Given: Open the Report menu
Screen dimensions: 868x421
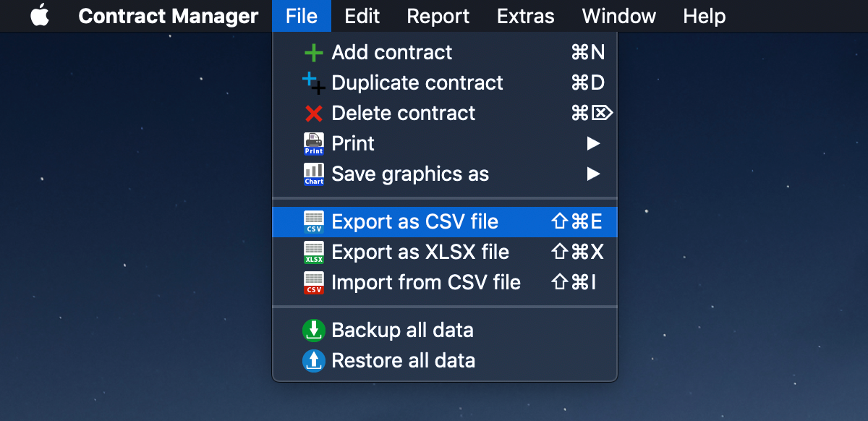Looking at the screenshot, I should tap(438, 16).
